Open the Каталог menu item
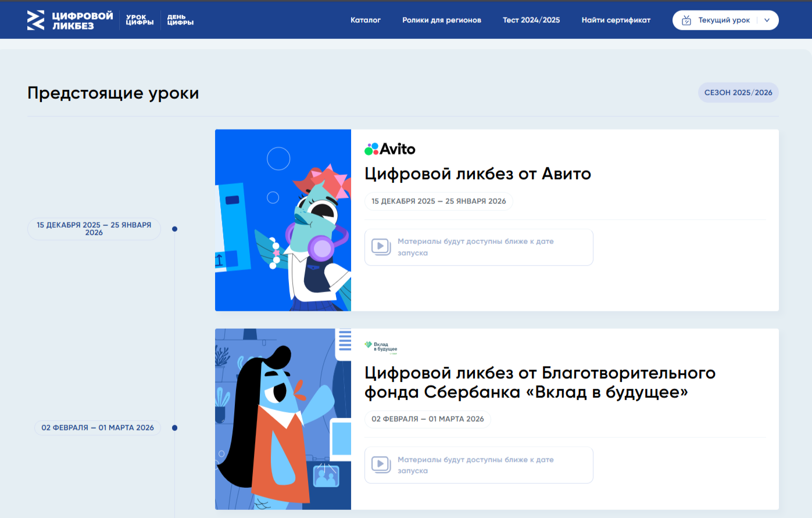 point(365,20)
